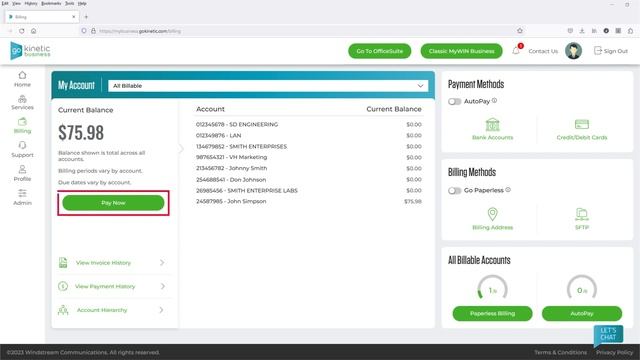
Task: Open Bank Accounts payment method
Action: pos(492,129)
